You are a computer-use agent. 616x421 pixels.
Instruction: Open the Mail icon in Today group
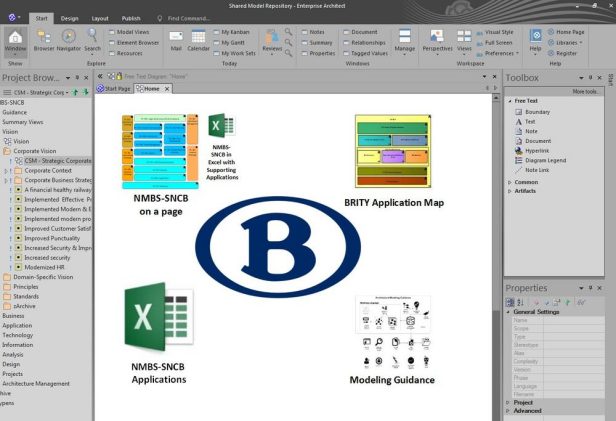tap(176, 38)
